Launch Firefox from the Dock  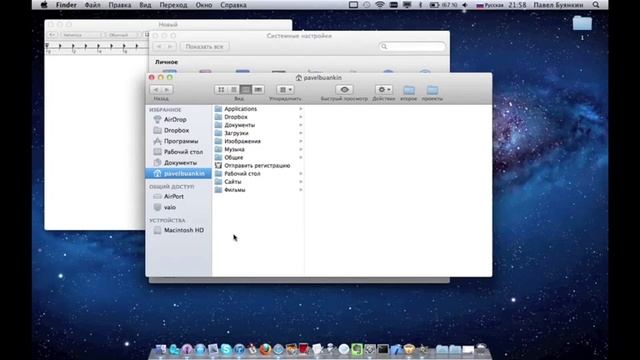point(265,349)
